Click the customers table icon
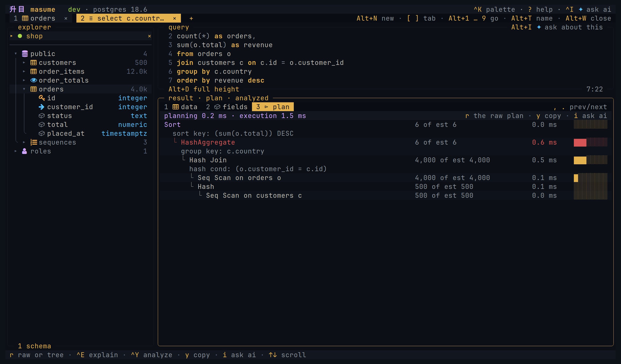This screenshot has height=364, width=621. tap(33, 63)
